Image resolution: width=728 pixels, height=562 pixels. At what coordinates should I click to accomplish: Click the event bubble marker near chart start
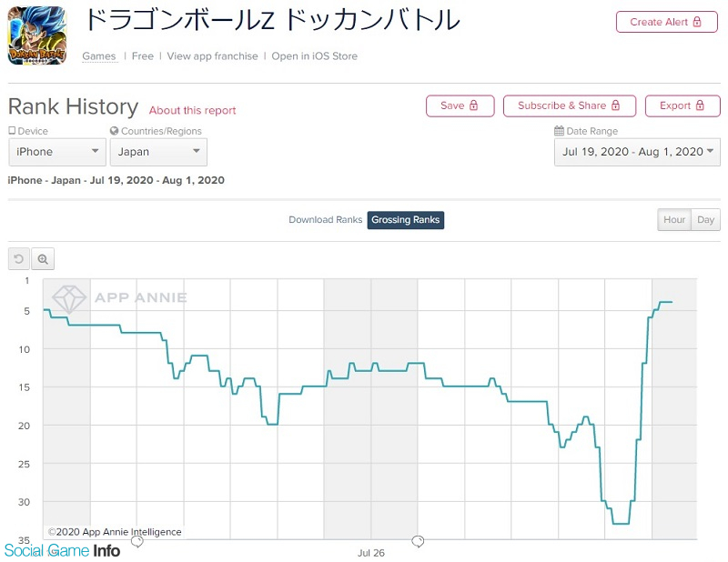(x=137, y=541)
